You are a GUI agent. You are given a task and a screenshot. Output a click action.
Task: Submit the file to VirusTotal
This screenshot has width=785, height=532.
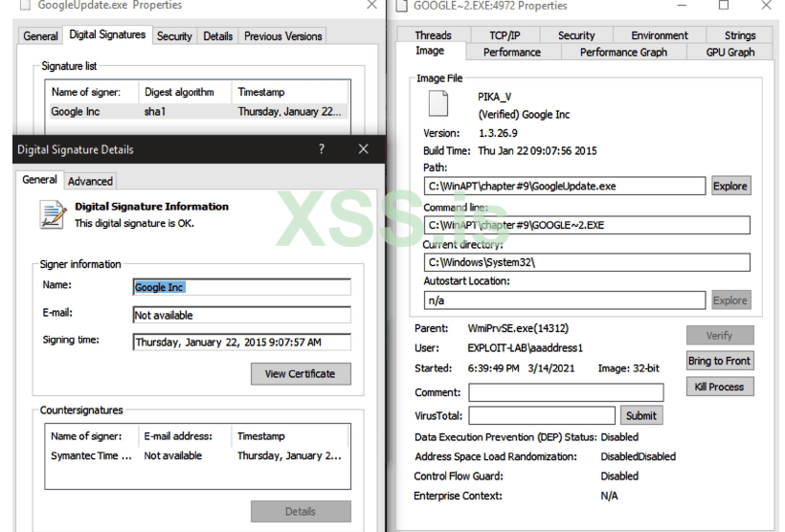(x=641, y=415)
